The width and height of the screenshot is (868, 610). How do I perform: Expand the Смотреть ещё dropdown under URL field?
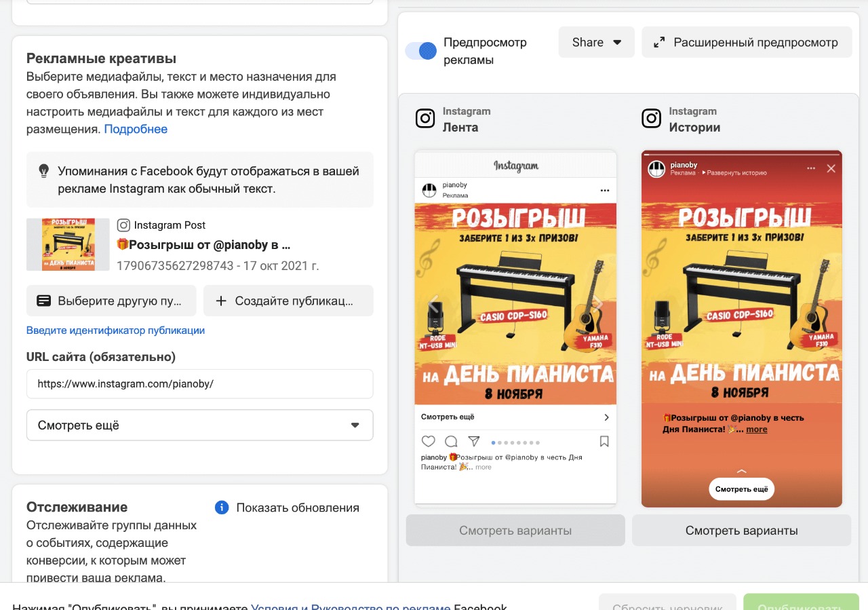(200, 425)
